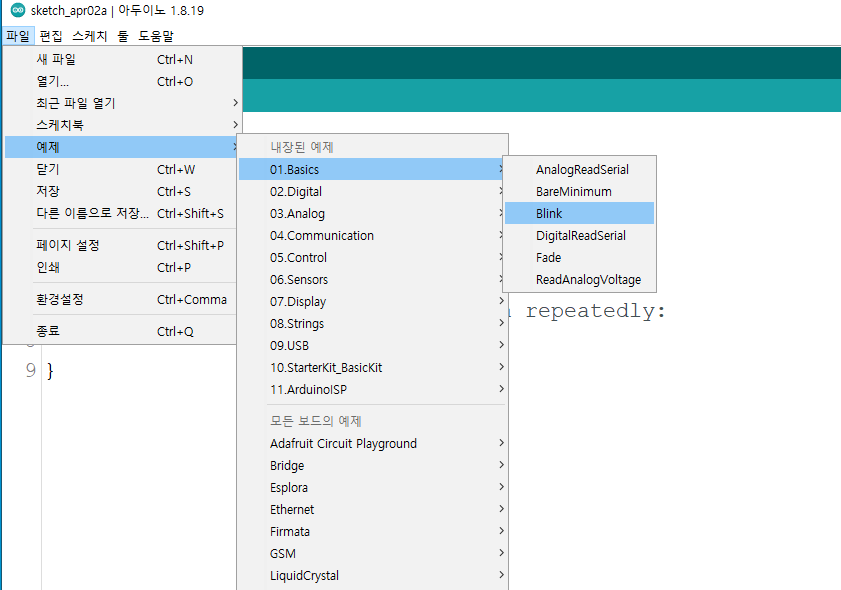This screenshot has height=590, width=841.
Task: Open the 편집 menu
Action: coord(51,36)
